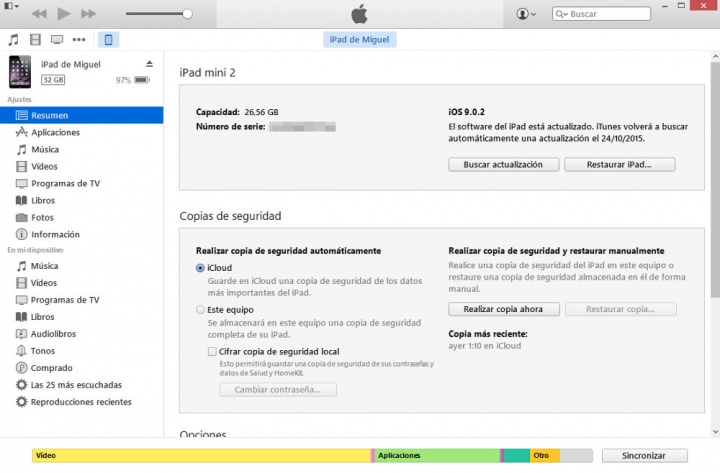Open Reproducciones recientes playlist

pyautogui.click(x=82, y=402)
